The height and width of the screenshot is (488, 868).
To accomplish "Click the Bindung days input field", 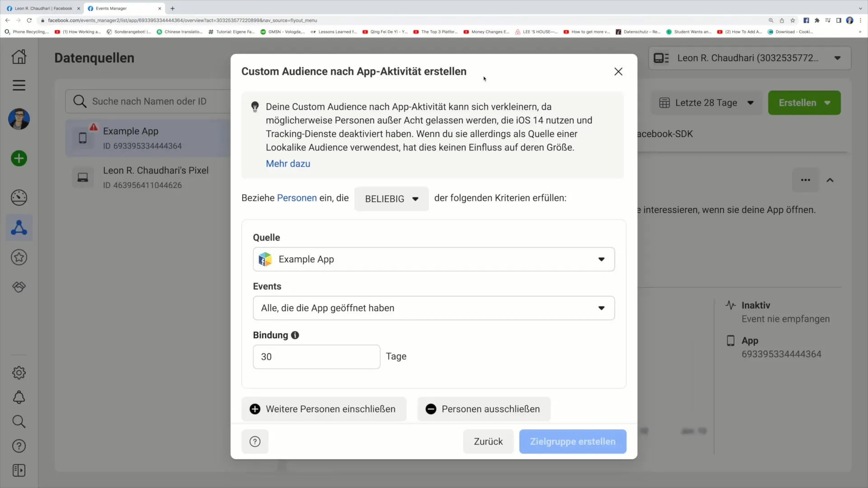I will click(x=316, y=357).
